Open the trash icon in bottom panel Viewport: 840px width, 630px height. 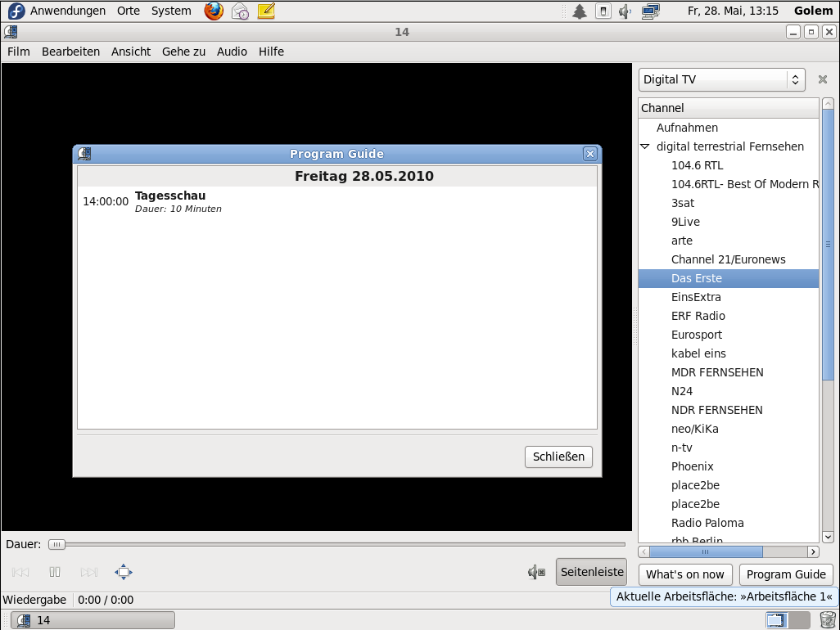[828, 620]
